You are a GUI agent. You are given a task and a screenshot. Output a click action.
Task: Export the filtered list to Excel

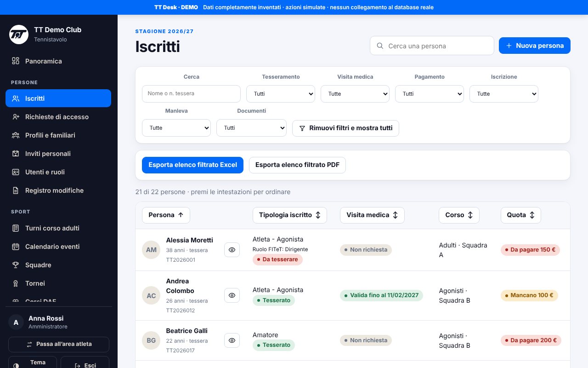(x=192, y=165)
